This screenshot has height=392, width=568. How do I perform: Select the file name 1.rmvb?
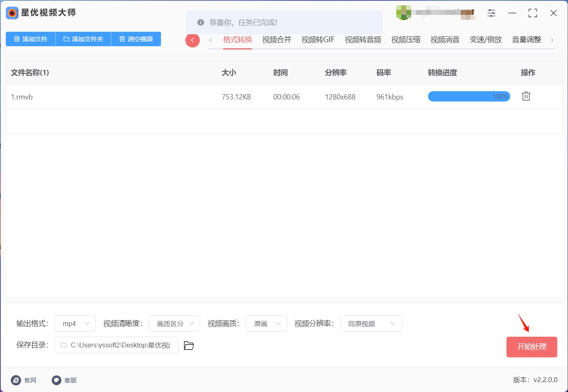[22, 97]
